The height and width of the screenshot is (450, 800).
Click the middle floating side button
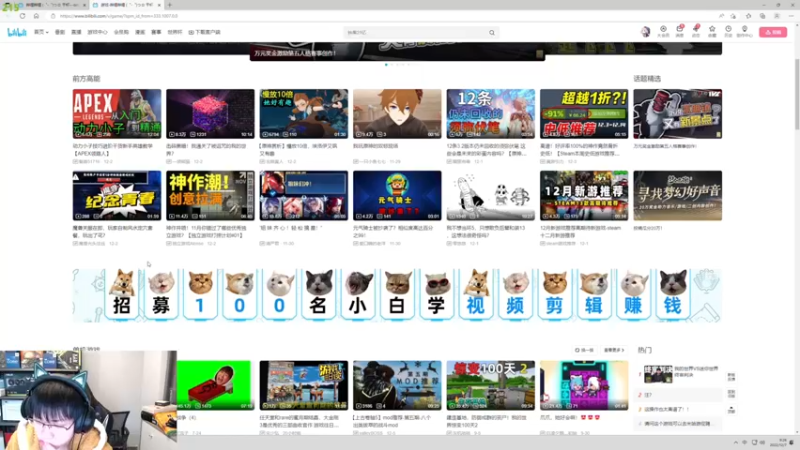[731, 393]
